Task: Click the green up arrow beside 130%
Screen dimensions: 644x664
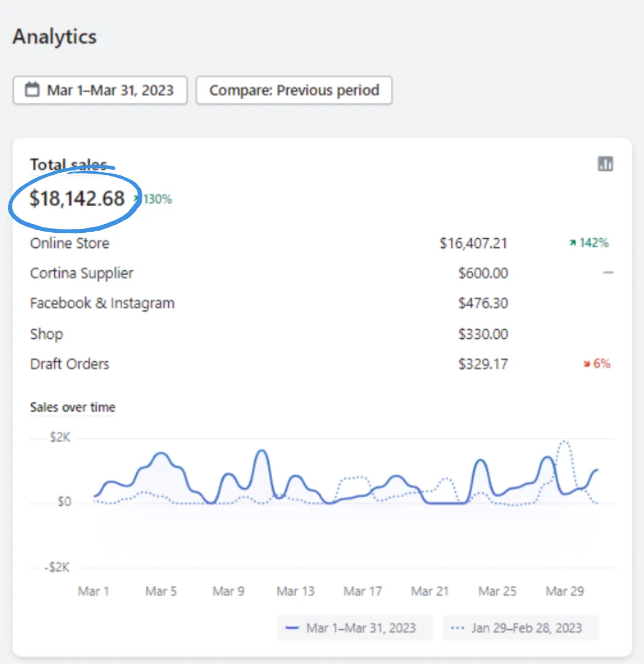Action: 137,199
